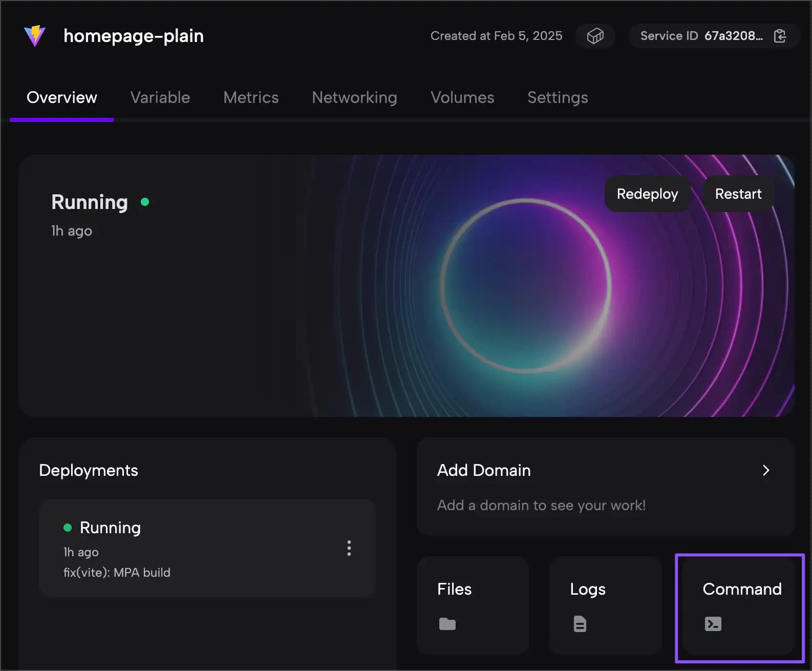Copy the Service ID using clipboard icon
Image resolution: width=812 pixels, height=671 pixels.
780,36
